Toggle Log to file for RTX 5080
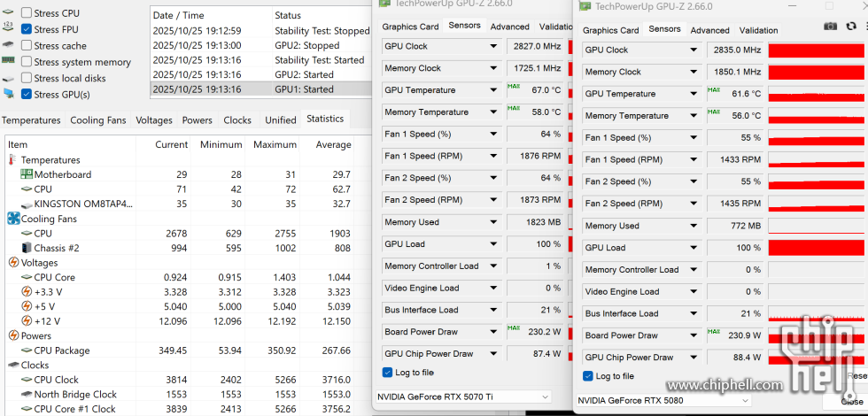 (x=588, y=376)
